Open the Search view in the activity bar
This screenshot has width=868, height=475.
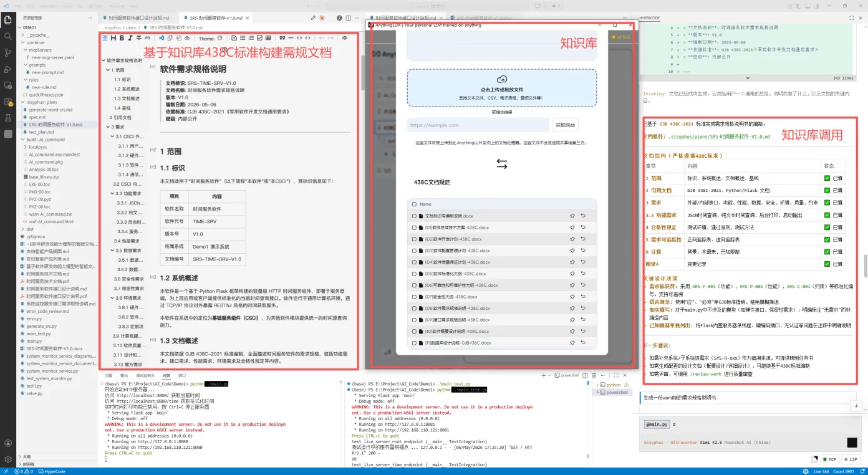[8, 36]
